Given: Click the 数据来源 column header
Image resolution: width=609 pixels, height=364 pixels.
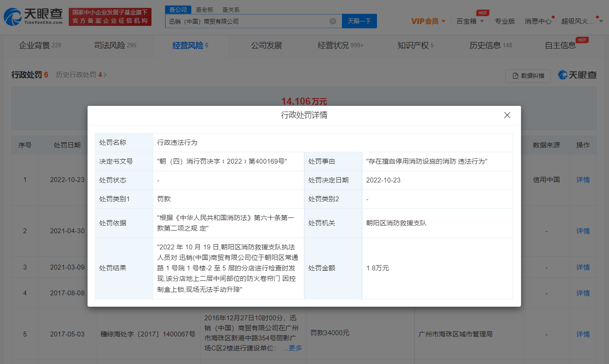Looking at the screenshot, I should coord(546,145).
